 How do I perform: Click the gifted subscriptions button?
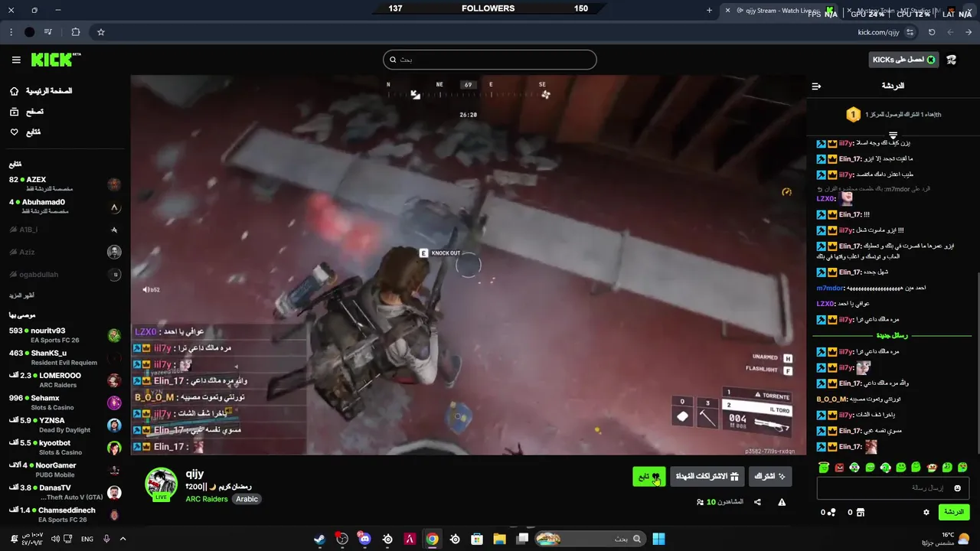tap(707, 476)
